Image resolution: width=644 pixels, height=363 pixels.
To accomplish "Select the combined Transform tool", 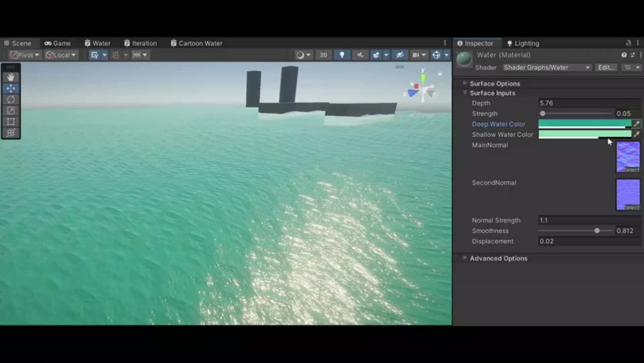I will tap(11, 133).
